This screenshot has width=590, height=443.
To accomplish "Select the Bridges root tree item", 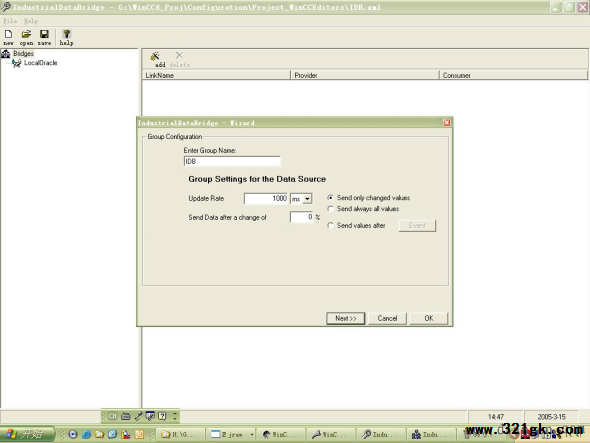I will click(x=23, y=53).
